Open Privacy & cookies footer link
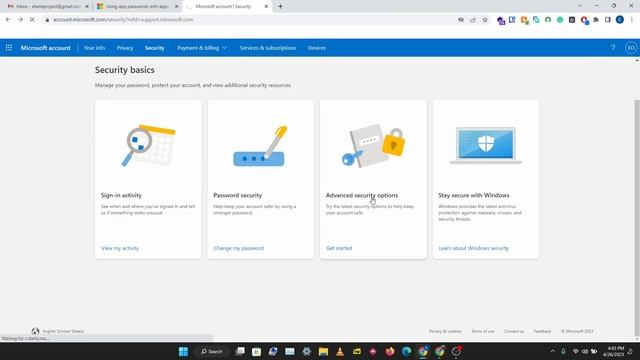This screenshot has height=360, width=640. tap(445, 331)
